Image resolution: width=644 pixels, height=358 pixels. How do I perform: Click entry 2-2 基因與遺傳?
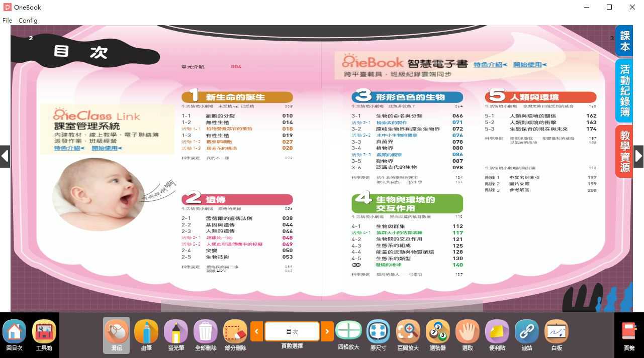(237, 225)
